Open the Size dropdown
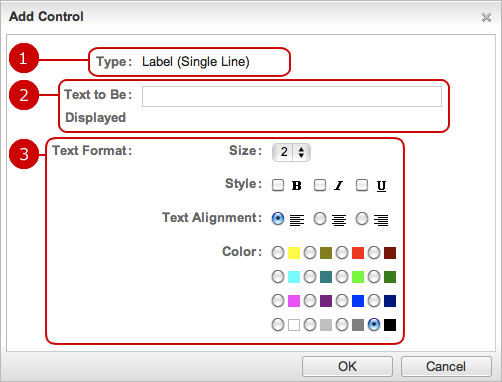502x382 pixels. (x=291, y=152)
